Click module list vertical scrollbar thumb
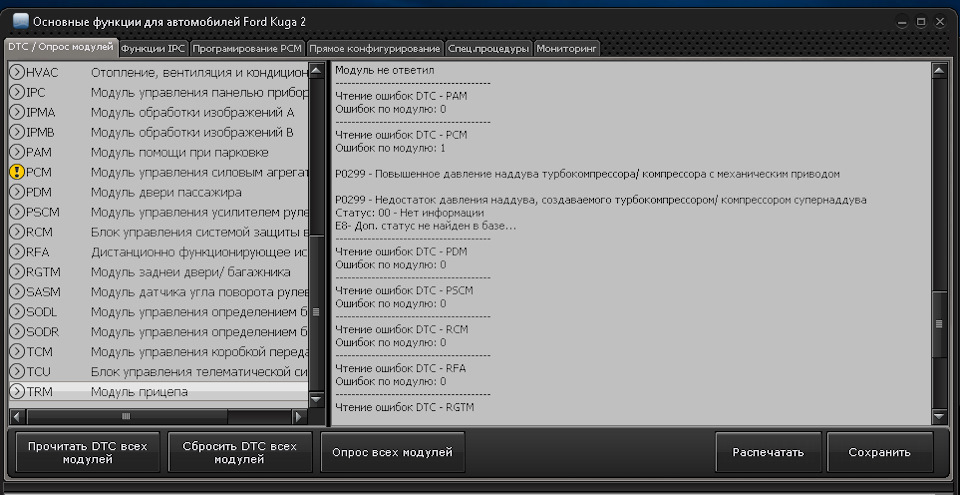This screenshot has width=960, height=495. [316, 312]
